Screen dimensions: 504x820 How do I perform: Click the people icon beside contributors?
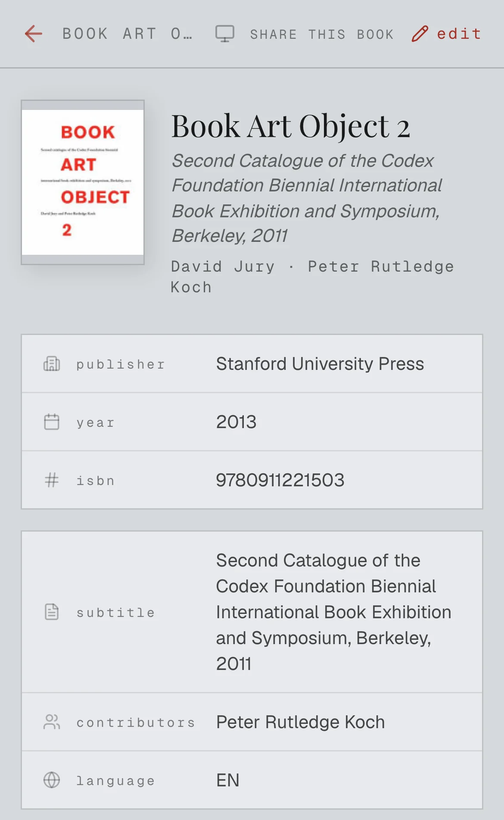click(x=52, y=722)
